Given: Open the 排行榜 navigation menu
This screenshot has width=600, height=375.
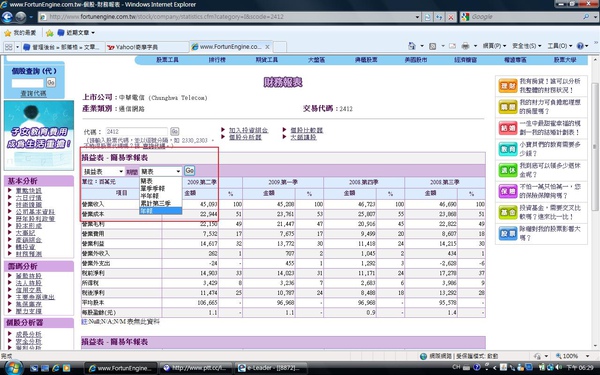Looking at the screenshot, I should [x=217, y=60].
